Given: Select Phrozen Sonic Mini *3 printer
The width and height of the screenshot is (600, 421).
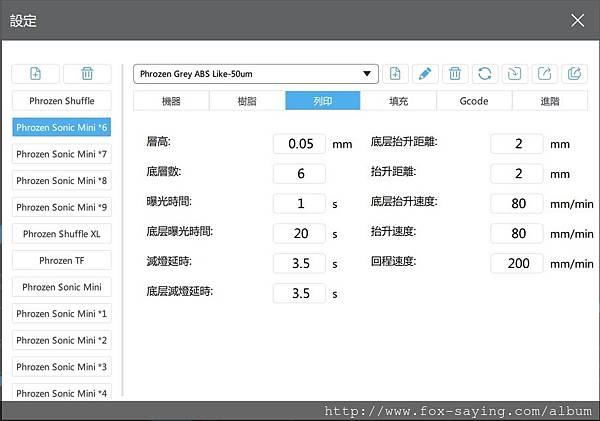Looking at the screenshot, I should 62,367.
